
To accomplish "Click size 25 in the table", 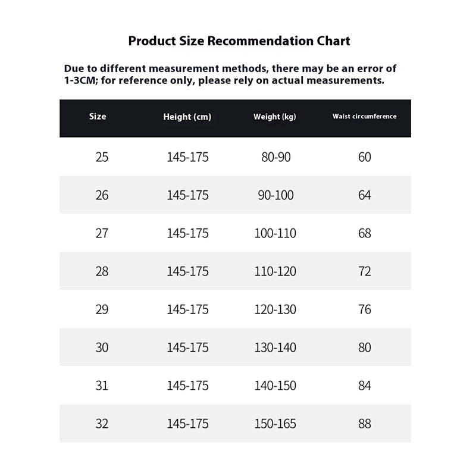I will coord(102,157).
